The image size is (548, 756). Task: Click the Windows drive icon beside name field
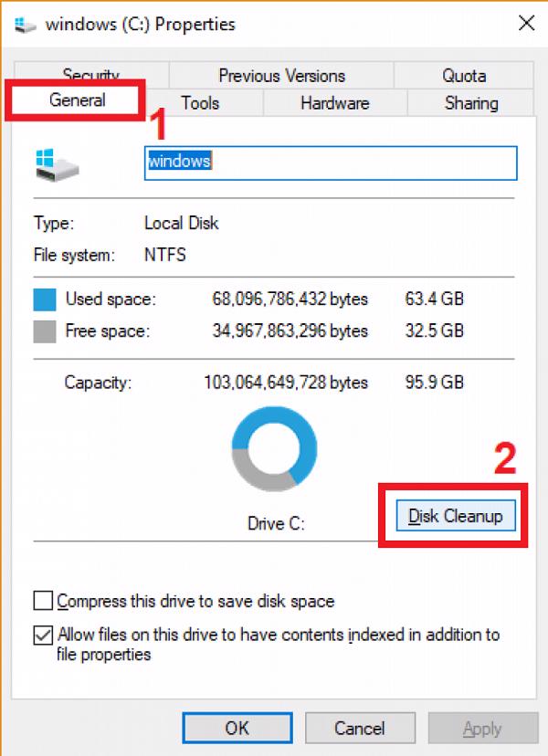coord(57,164)
